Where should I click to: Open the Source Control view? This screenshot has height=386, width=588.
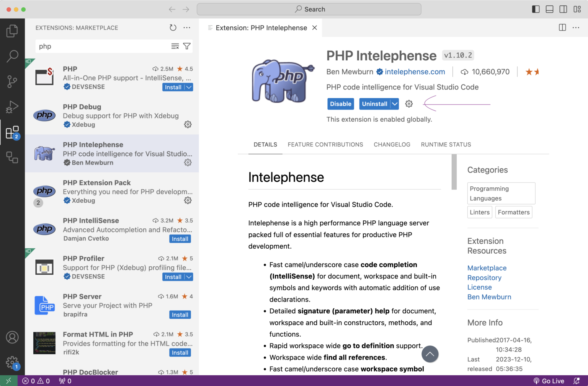(13, 81)
